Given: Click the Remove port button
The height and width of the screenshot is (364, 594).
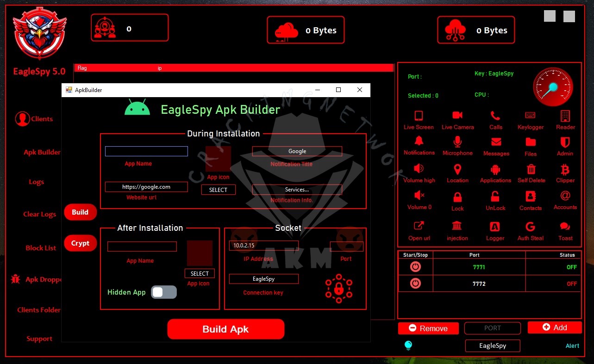Looking at the screenshot, I should (428, 328).
